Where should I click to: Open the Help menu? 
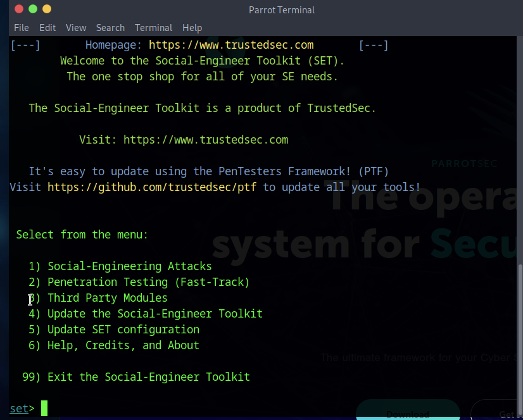[x=192, y=28]
